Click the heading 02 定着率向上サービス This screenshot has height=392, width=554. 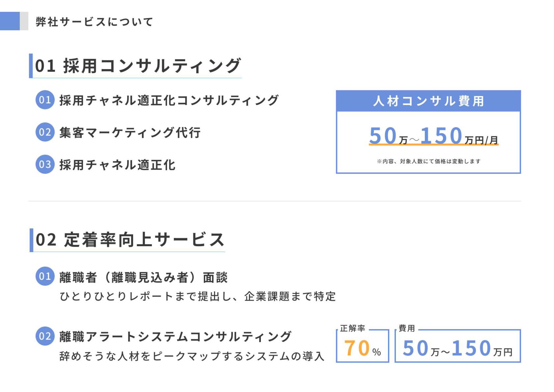(130, 240)
